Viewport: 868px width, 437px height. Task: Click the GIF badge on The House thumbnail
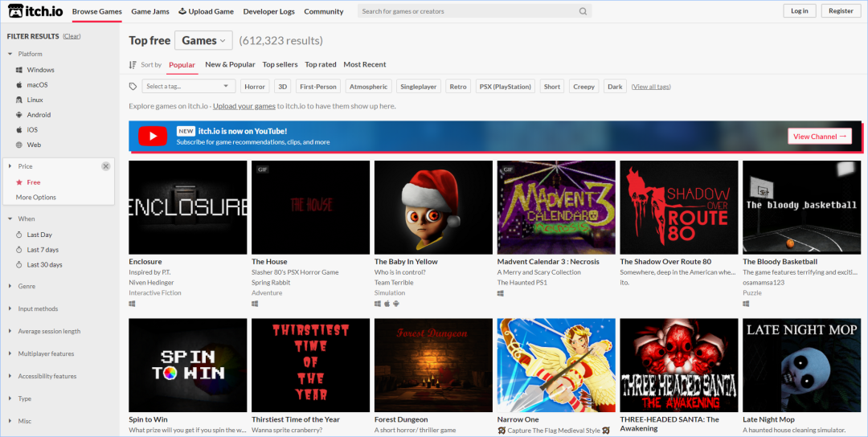(x=262, y=169)
